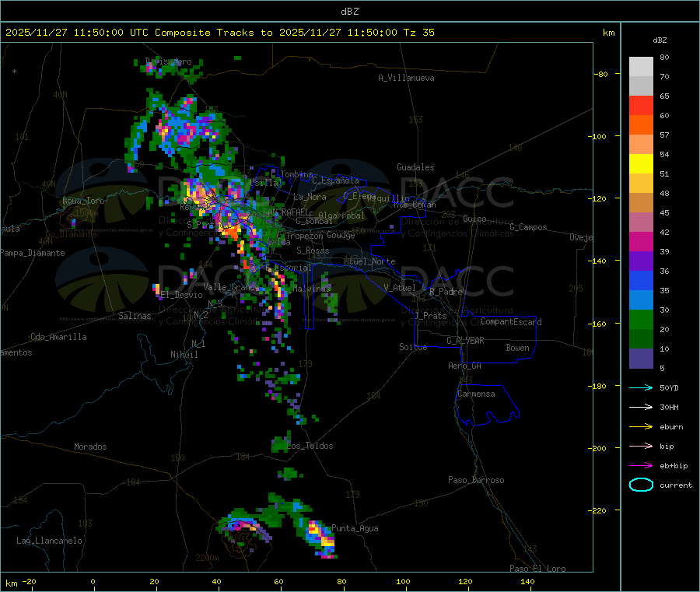Click the Morados map label
700x592 pixels.
click(x=90, y=447)
